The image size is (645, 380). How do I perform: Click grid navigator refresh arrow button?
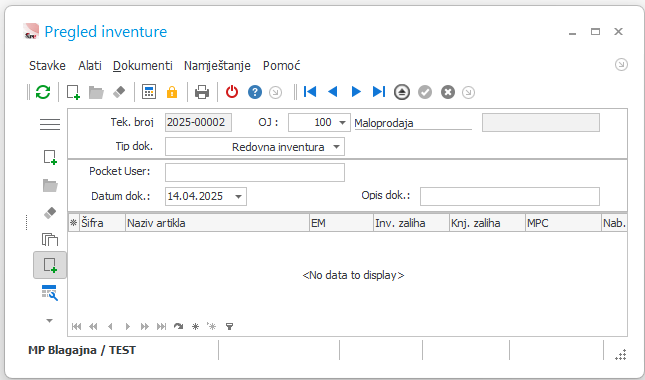[178, 327]
